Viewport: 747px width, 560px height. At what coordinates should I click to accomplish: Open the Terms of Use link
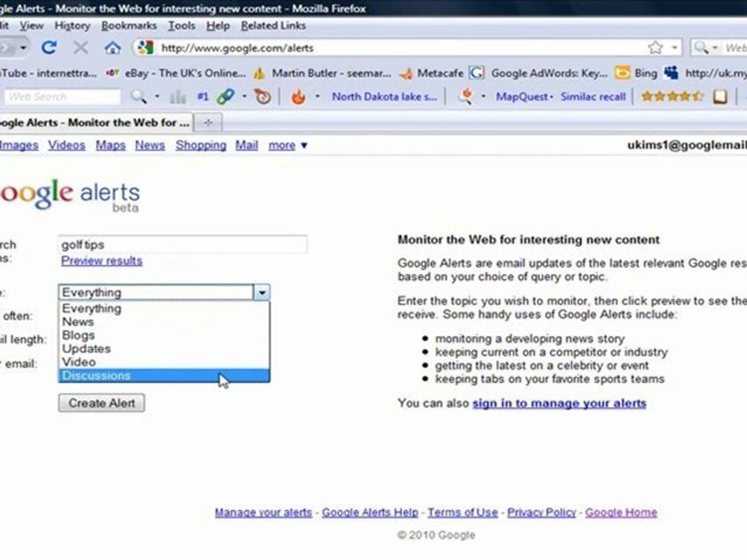[463, 512]
